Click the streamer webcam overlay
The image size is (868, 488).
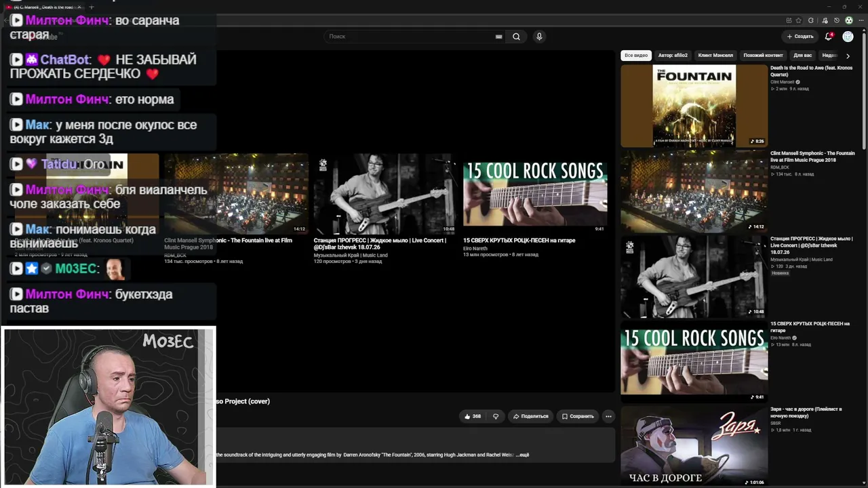coord(108,407)
